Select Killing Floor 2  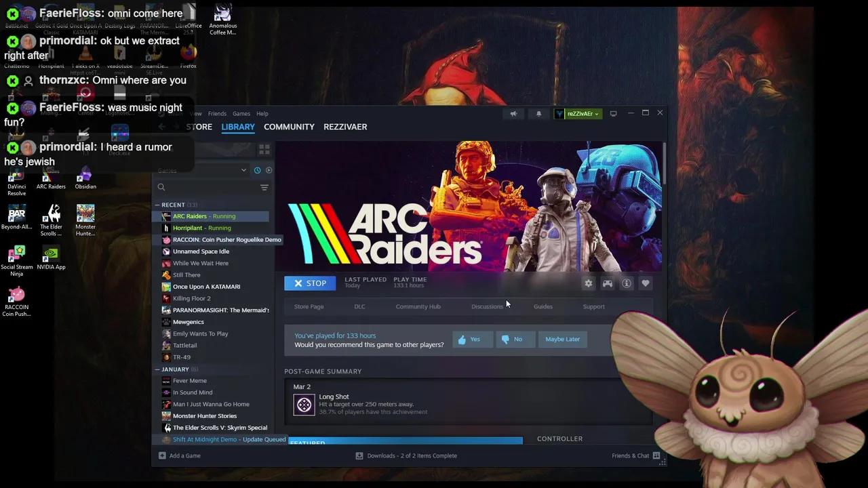point(211,298)
